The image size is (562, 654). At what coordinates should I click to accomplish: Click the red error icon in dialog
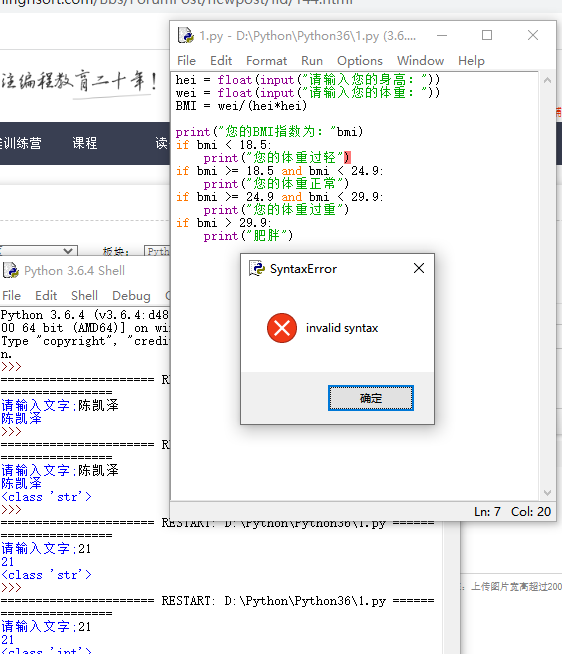(x=282, y=328)
